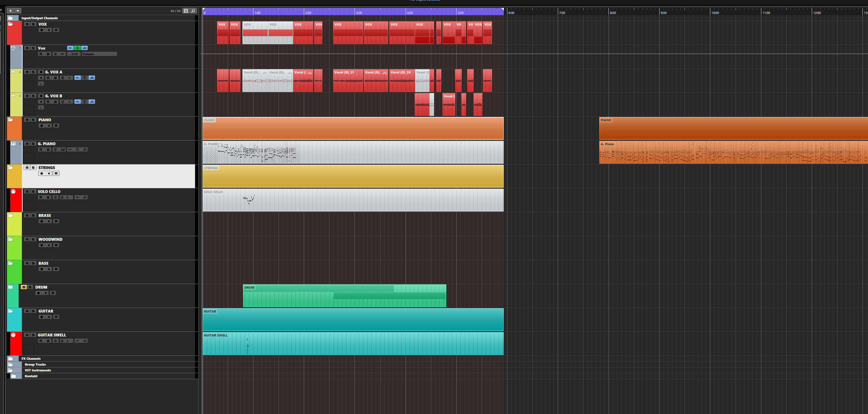Enable Write Automation on Vox group track
Image resolution: width=868 pixels, height=414 pixels.
pos(48,54)
